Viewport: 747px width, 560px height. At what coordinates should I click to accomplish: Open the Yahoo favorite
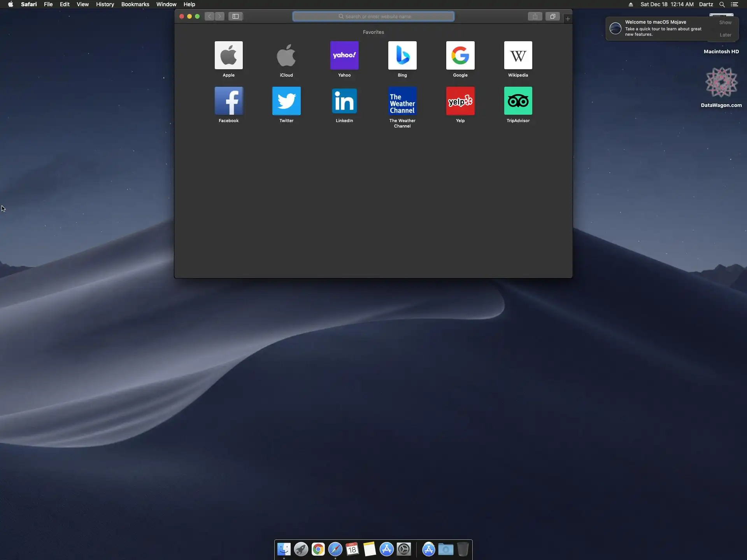tap(344, 56)
